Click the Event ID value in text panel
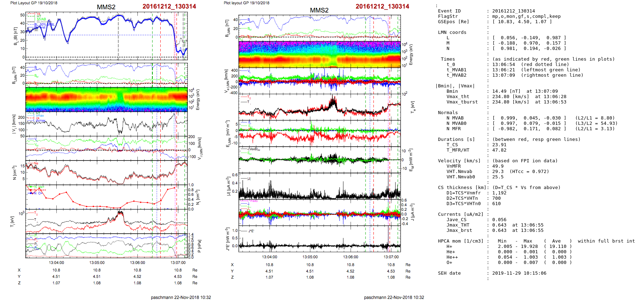This screenshot has width=644, height=300. [x=513, y=11]
